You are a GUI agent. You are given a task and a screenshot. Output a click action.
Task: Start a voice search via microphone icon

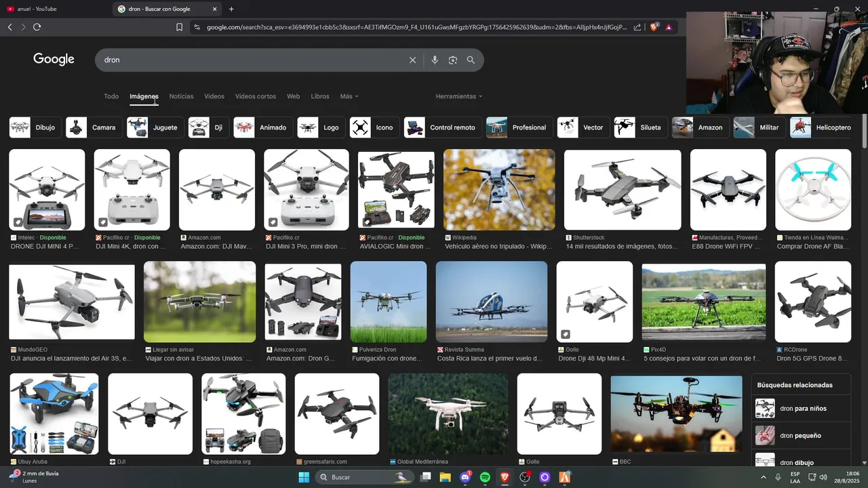(435, 60)
